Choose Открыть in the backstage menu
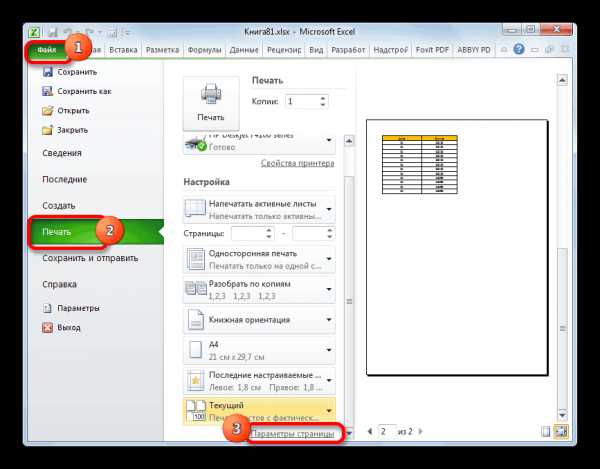Screen dimensions: 600x469 pos(66,111)
